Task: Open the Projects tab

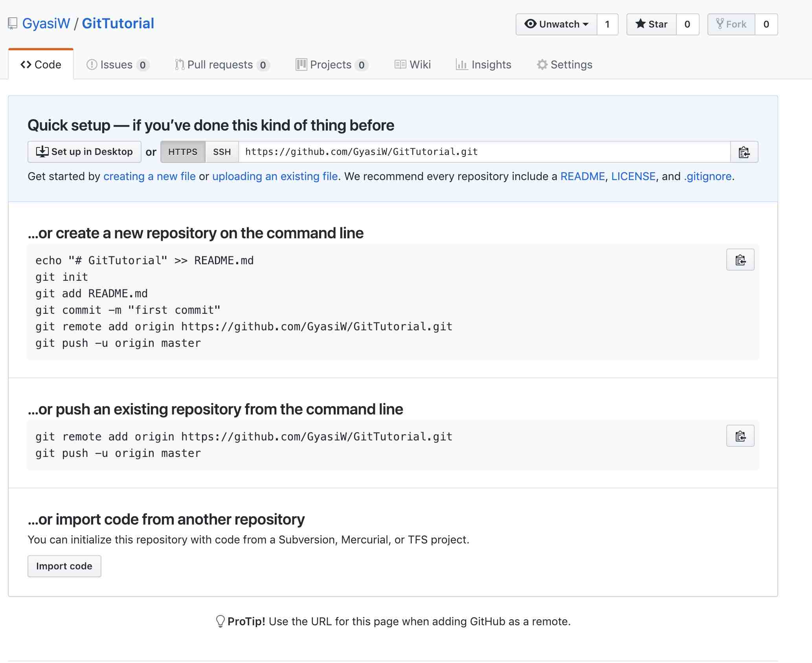Action: click(x=331, y=64)
